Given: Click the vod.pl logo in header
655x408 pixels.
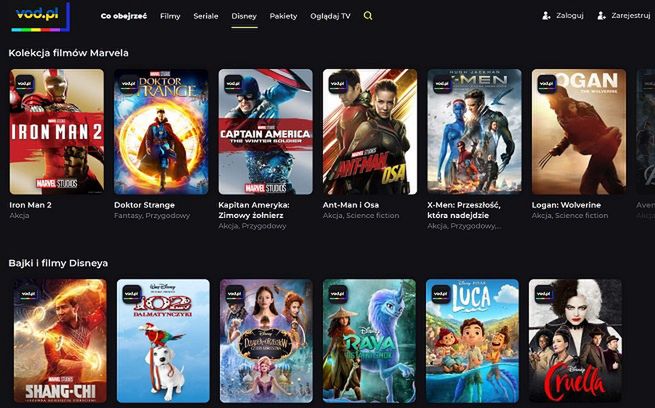Looking at the screenshot, I should pos(41,17).
